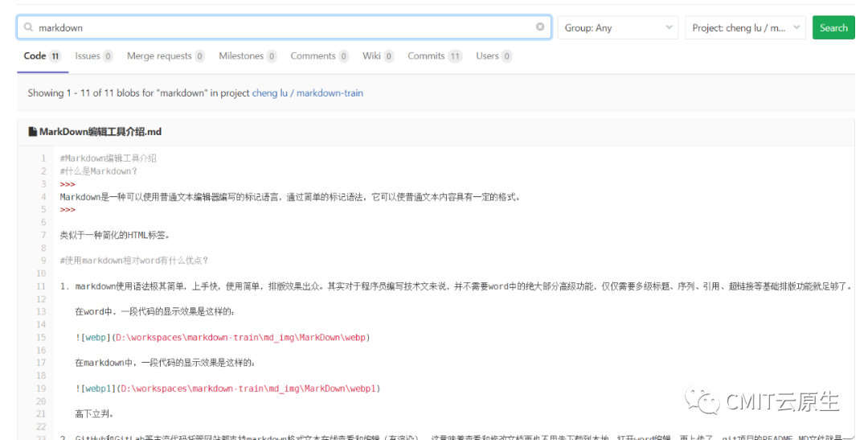868x440 pixels.
Task: Click line number 11 in the blob
Action: pos(41,286)
